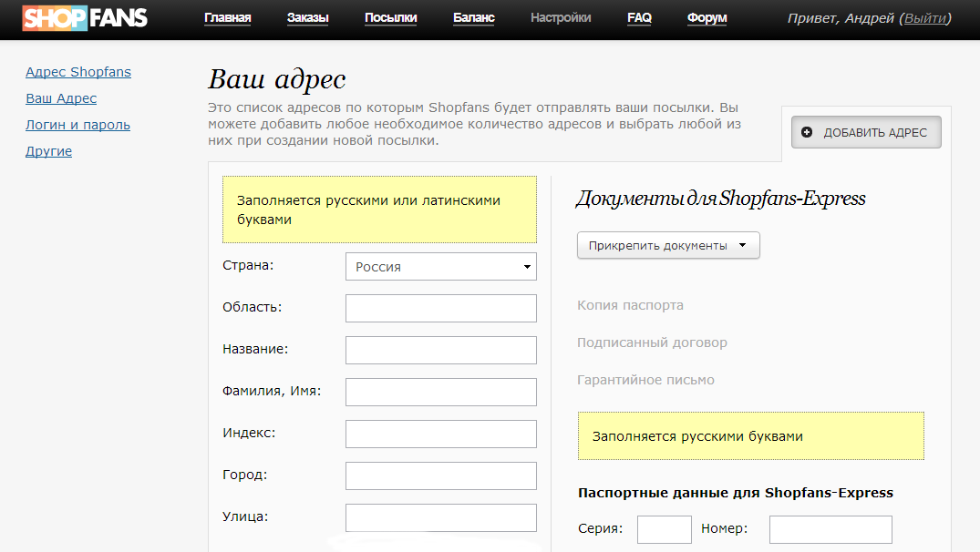980x552 pixels.
Task: Click the plus icon on Добавить адрес
Action: 807,133
